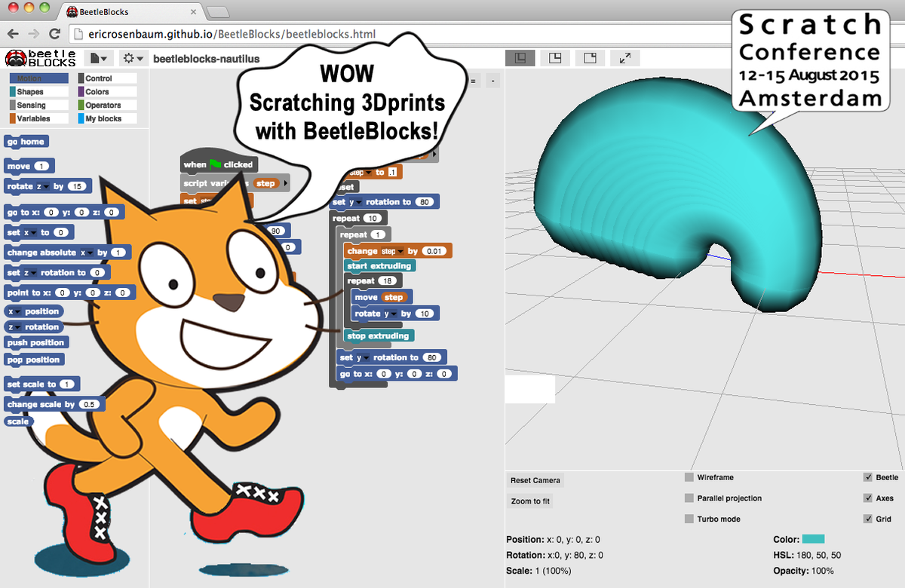The height and width of the screenshot is (588, 905).
Task: Click the Zoom to fit button
Action: click(x=530, y=501)
